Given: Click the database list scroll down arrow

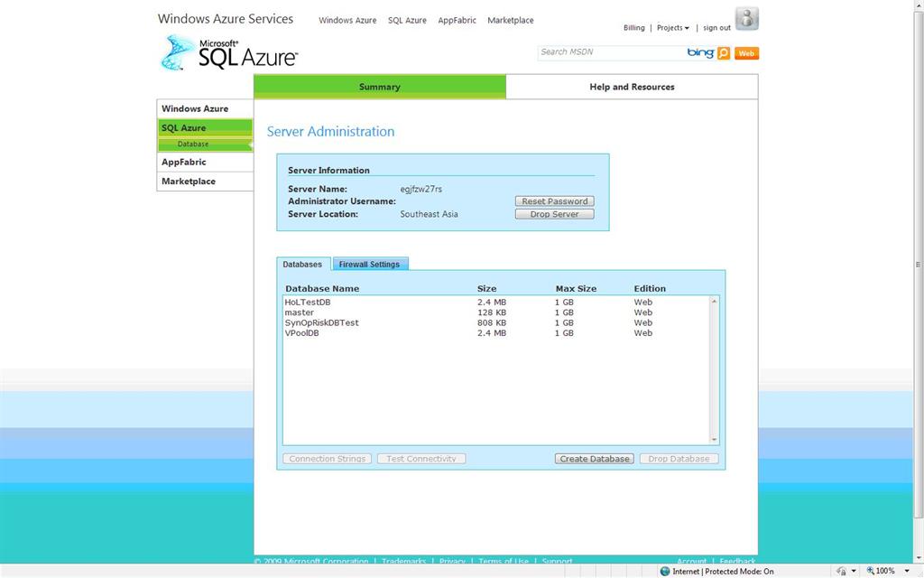Looking at the screenshot, I should click(x=715, y=440).
